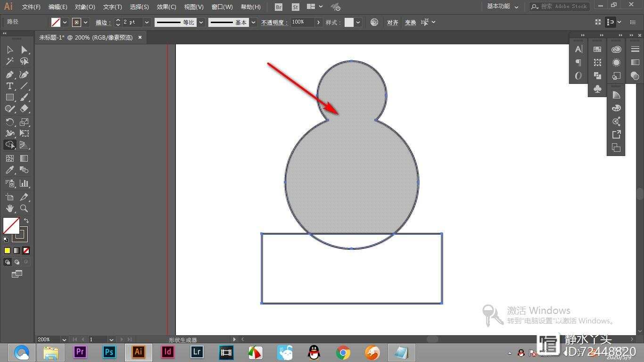The width and height of the screenshot is (644, 362).
Task: Click the 变换 transform button
Action: click(411, 22)
